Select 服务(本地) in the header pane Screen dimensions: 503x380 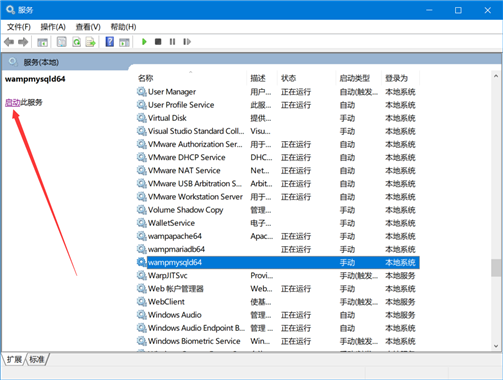(41, 62)
